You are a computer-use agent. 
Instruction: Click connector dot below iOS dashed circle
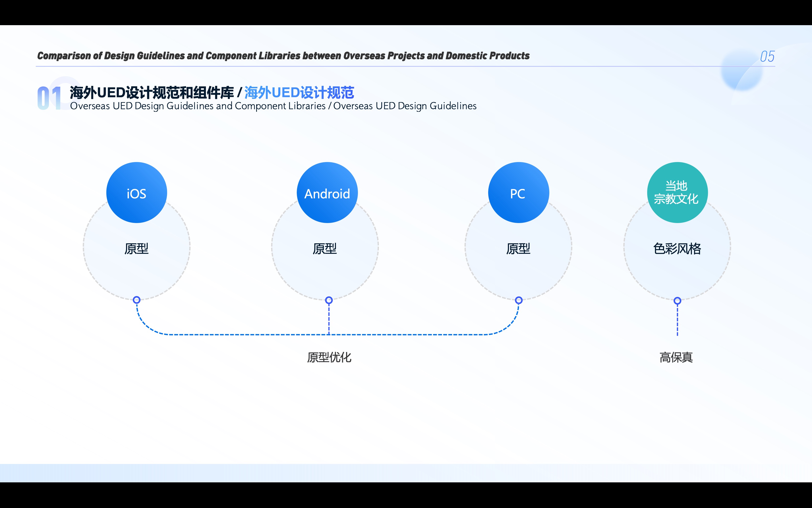click(137, 300)
